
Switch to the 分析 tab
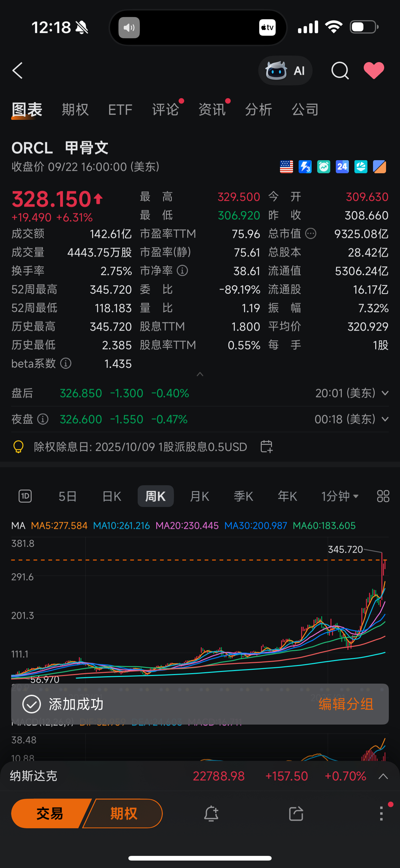[258, 110]
